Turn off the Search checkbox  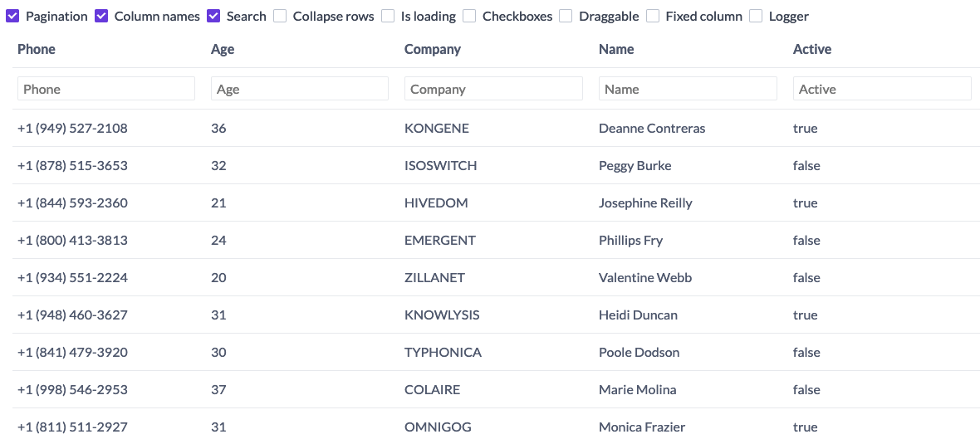[213, 17]
